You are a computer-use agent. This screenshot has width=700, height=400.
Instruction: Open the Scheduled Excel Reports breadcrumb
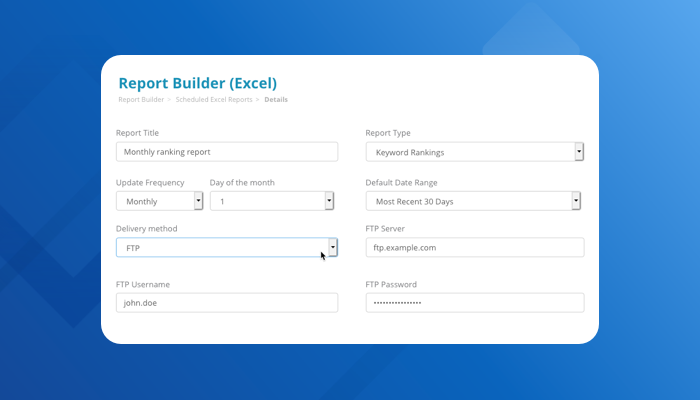(215, 100)
